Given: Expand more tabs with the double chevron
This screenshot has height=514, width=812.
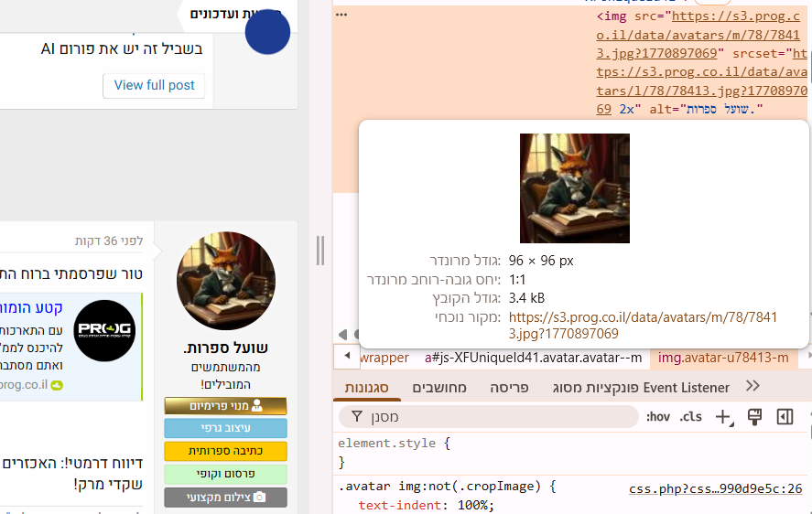Looking at the screenshot, I should click(752, 386).
